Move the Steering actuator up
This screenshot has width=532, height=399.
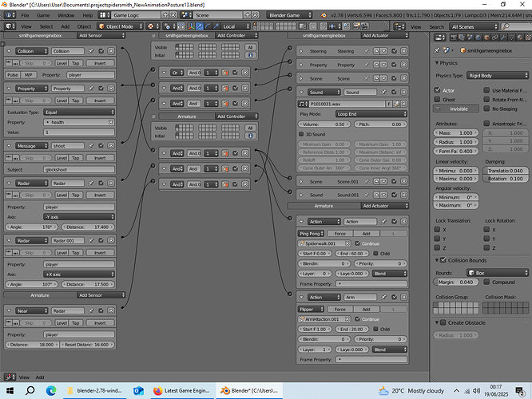click(376, 51)
